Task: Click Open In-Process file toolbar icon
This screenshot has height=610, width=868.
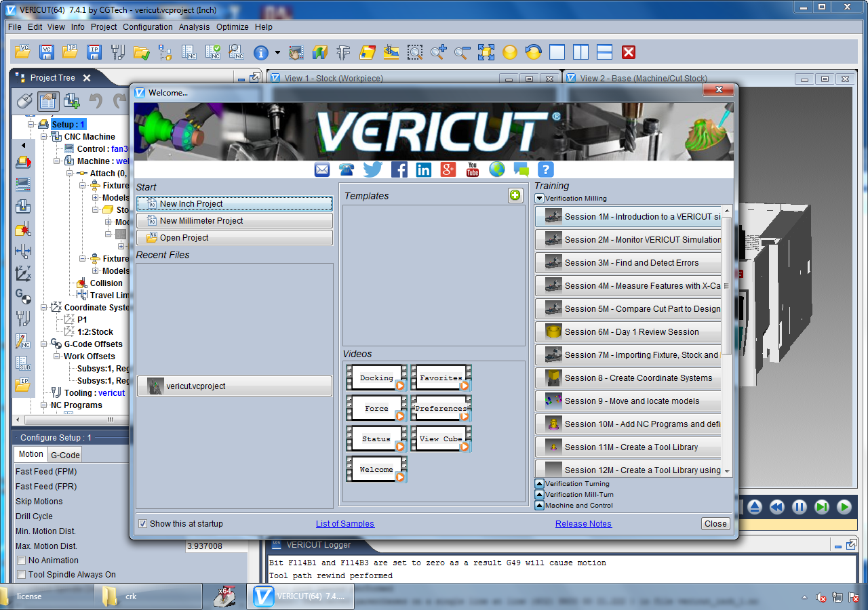Action: [x=71, y=52]
